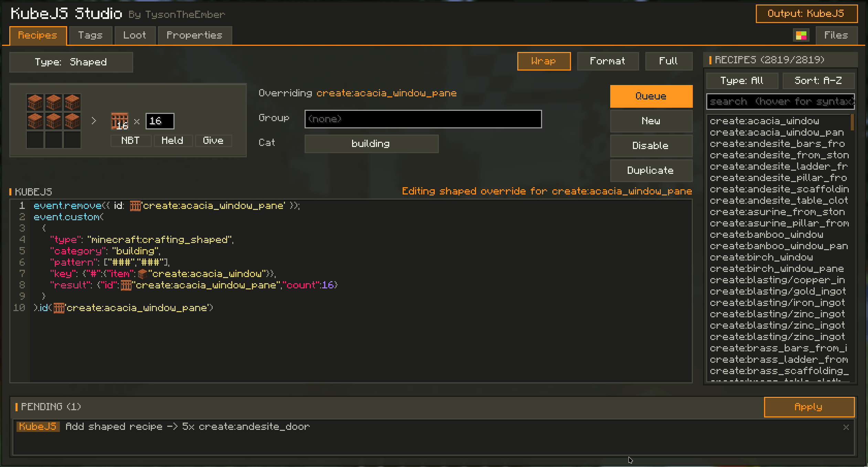Cycle the Type: All recipe filter
Image resolution: width=868 pixels, height=467 pixels.
pyautogui.click(x=742, y=81)
